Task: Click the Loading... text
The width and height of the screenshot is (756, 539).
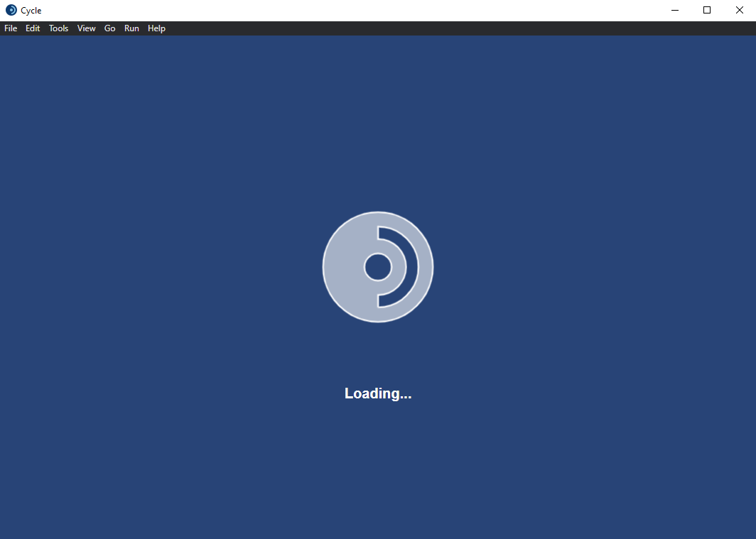Action: [378, 393]
